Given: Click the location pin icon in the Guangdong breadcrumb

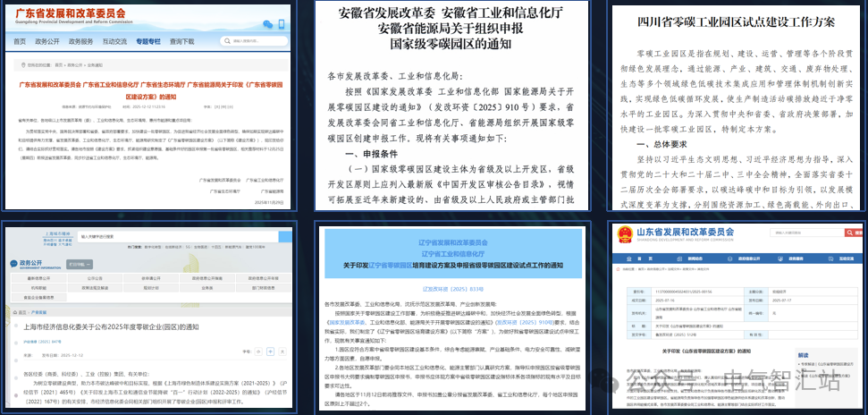Looking at the screenshot, I should click(x=22, y=64).
